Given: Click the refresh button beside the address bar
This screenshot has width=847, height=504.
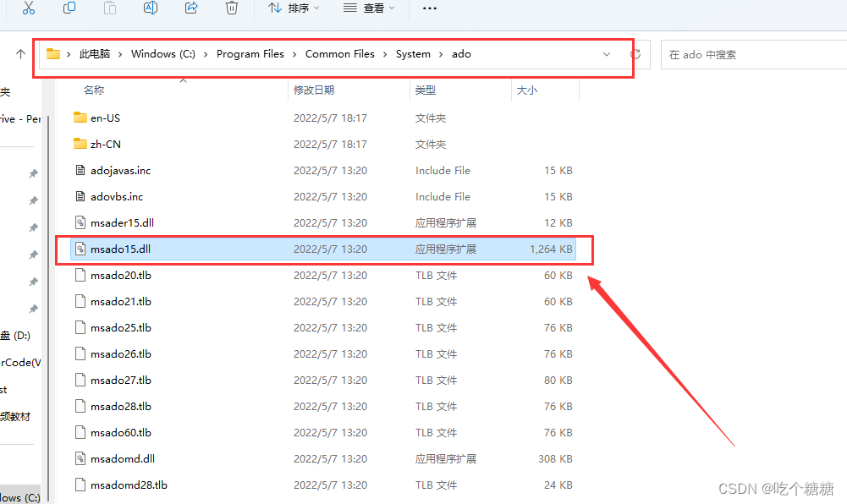Looking at the screenshot, I should 635,54.
